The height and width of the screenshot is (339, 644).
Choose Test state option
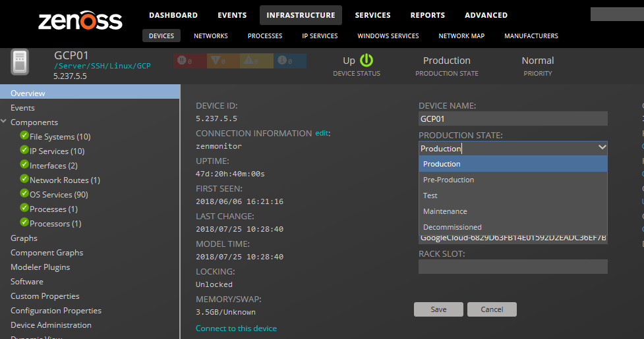point(513,196)
